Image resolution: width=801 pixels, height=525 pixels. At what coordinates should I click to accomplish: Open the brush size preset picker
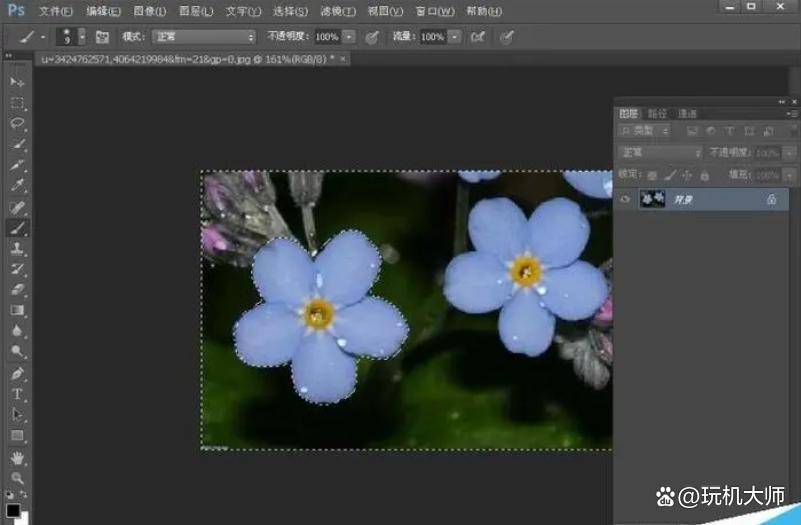click(x=82, y=37)
